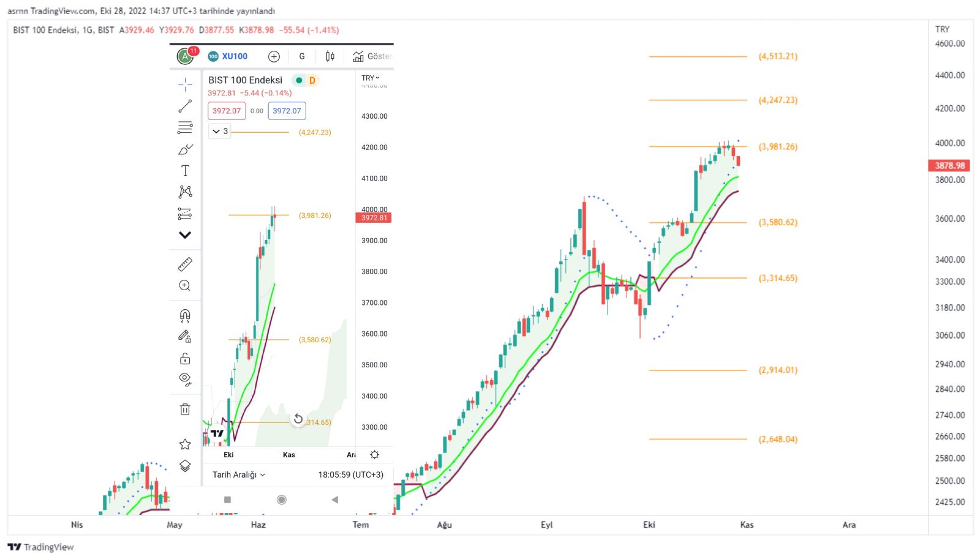Select the text annotation tool
This screenshot has width=980, height=559.
click(x=185, y=170)
